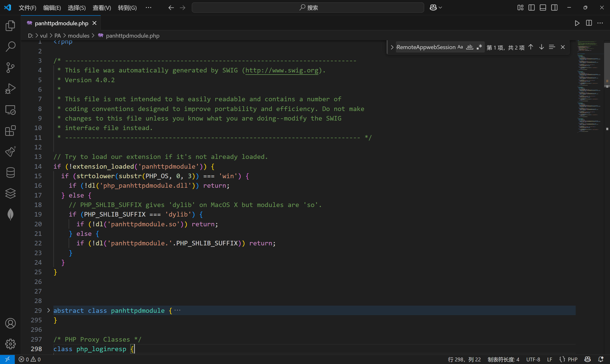Go forward with the right arrow
This screenshot has width=610, height=364.
point(183,8)
